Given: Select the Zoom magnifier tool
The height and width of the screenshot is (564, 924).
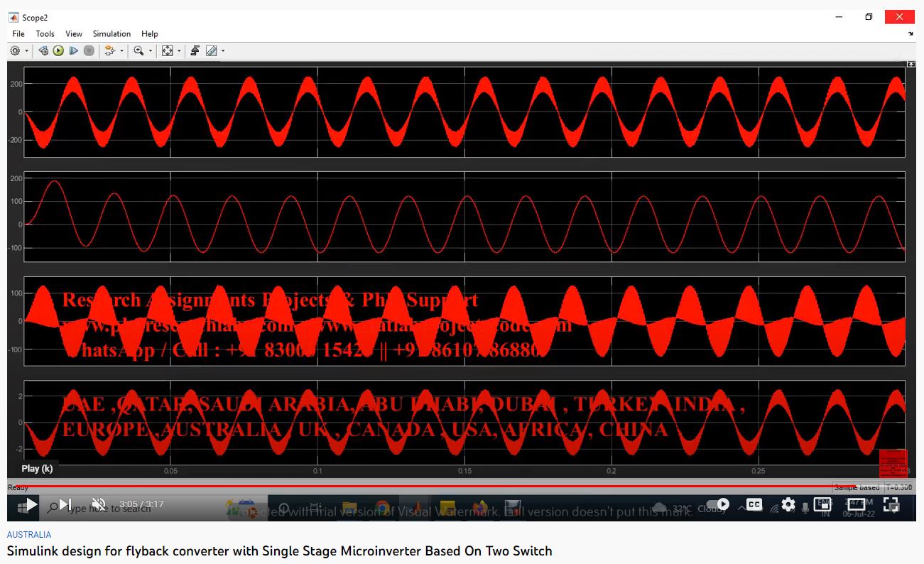Looking at the screenshot, I should click(x=138, y=51).
